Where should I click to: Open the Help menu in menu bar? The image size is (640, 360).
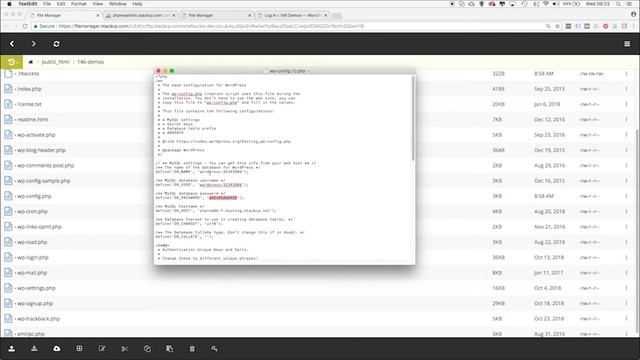click(x=137, y=4)
